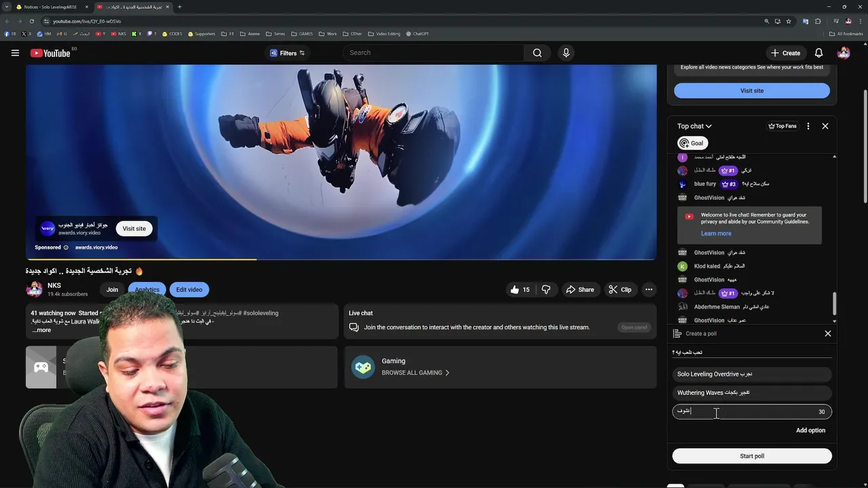
Task: Close the live chat panel
Action: pos(825,126)
